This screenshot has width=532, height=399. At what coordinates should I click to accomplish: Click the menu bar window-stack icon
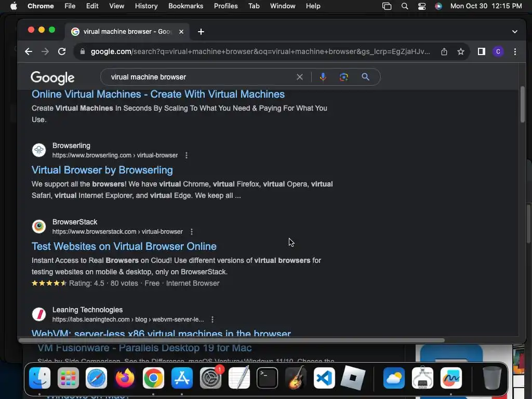click(387, 6)
